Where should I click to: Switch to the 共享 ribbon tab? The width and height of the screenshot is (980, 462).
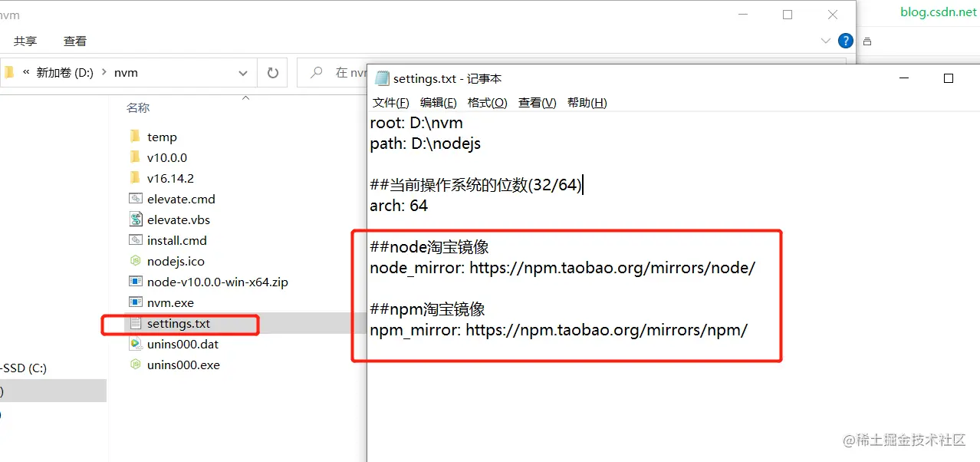pyautogui.click(x=25, y=40)
